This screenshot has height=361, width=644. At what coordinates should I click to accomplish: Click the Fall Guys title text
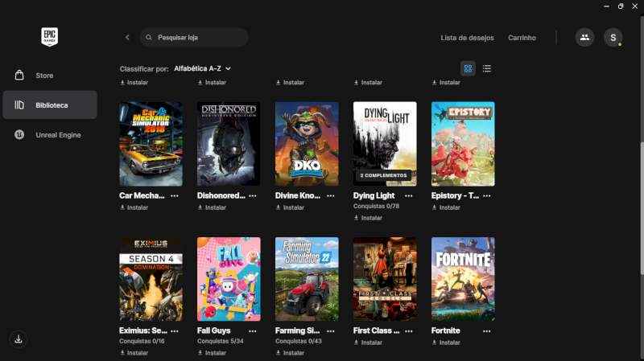click(x=213, y=330)
